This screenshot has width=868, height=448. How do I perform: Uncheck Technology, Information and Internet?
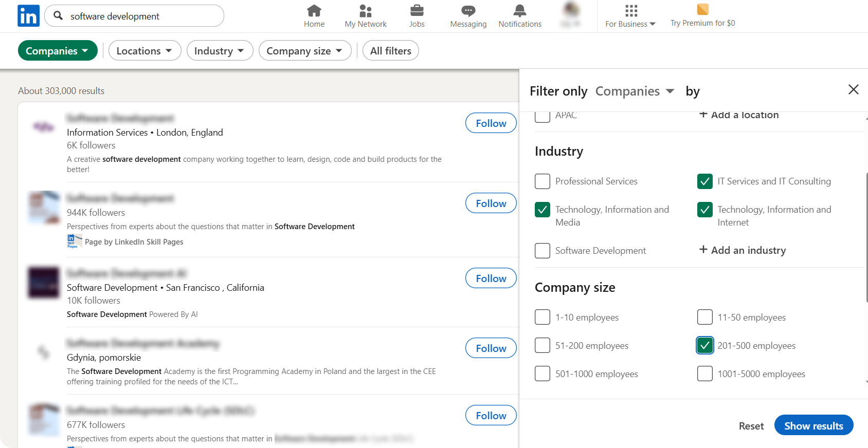(705, 210)
